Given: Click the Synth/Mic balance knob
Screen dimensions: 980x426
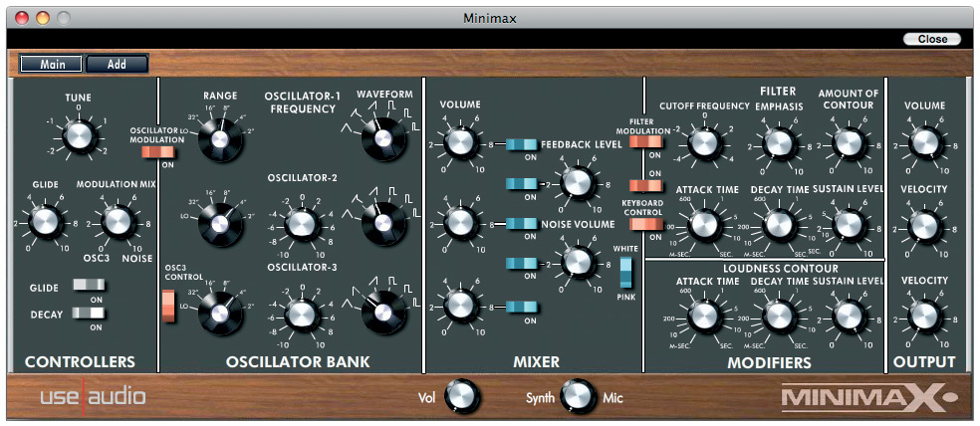Looking at the screenshot, I should point(578,396).
